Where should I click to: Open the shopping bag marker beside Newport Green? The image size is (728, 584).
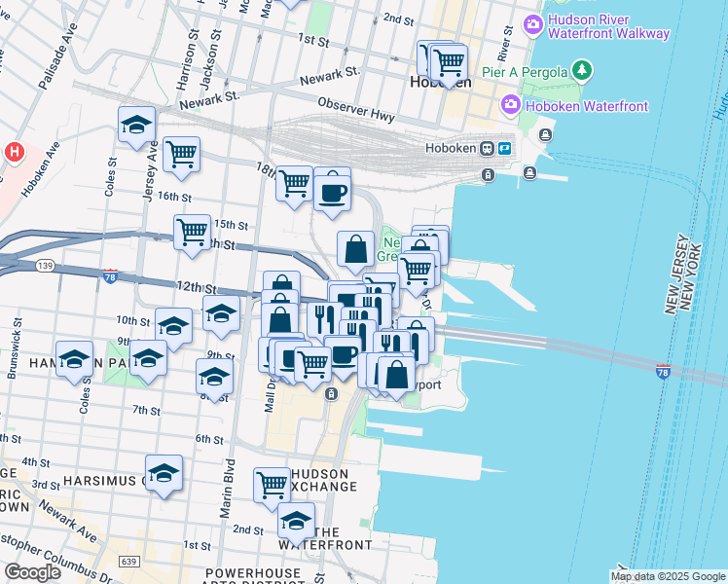[355, 252]
